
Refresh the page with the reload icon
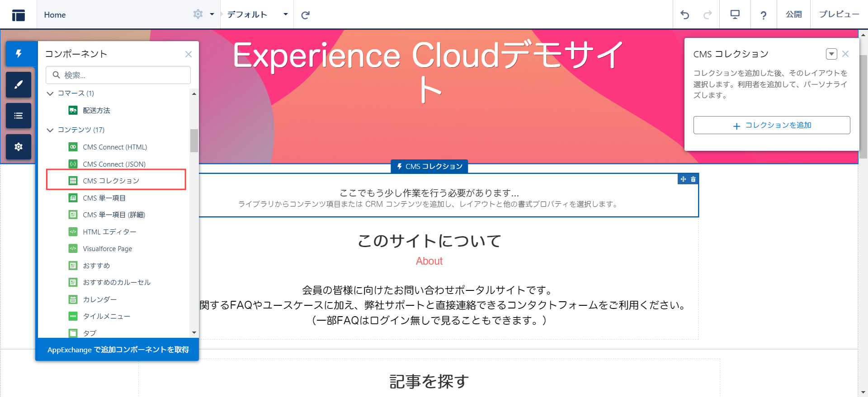[x=306, y=15]
